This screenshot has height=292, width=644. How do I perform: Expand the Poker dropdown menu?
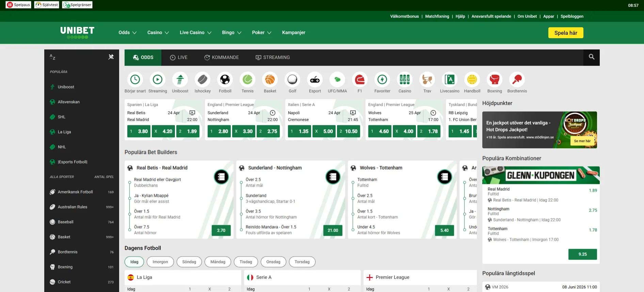(x=262, y=32)
